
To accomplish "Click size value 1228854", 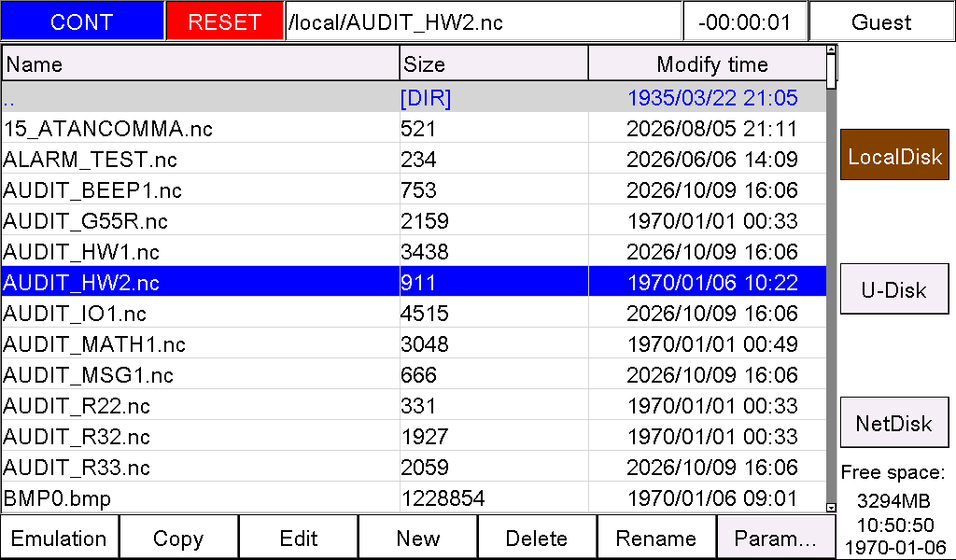I will [443, 497].
